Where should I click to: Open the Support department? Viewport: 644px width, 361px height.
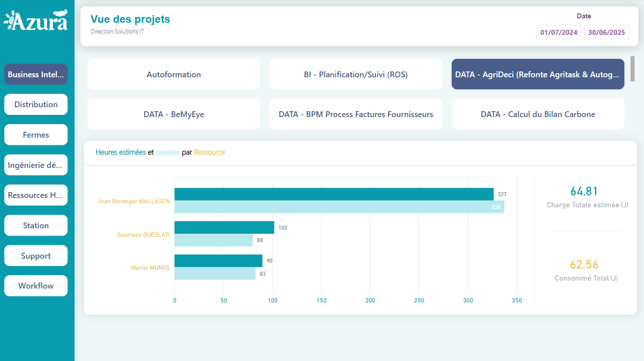click(36, 256)
